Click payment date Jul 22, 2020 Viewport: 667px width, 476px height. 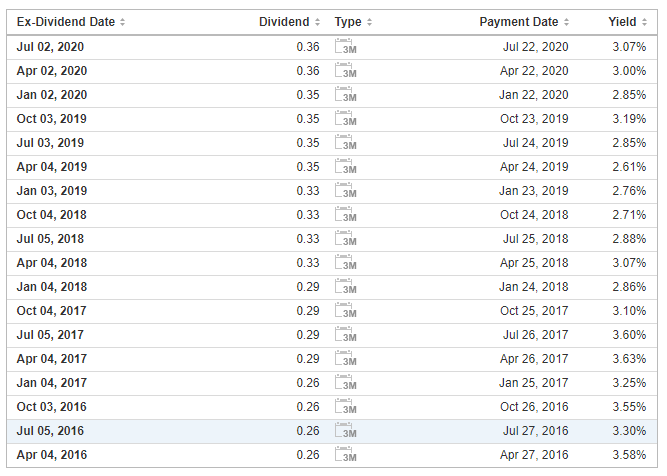click(x=536, y=47)
